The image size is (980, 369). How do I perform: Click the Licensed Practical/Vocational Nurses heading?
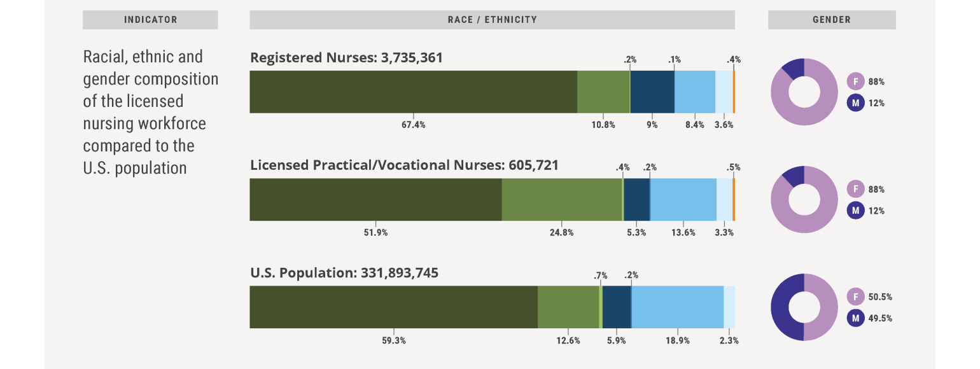click(404, 165)
